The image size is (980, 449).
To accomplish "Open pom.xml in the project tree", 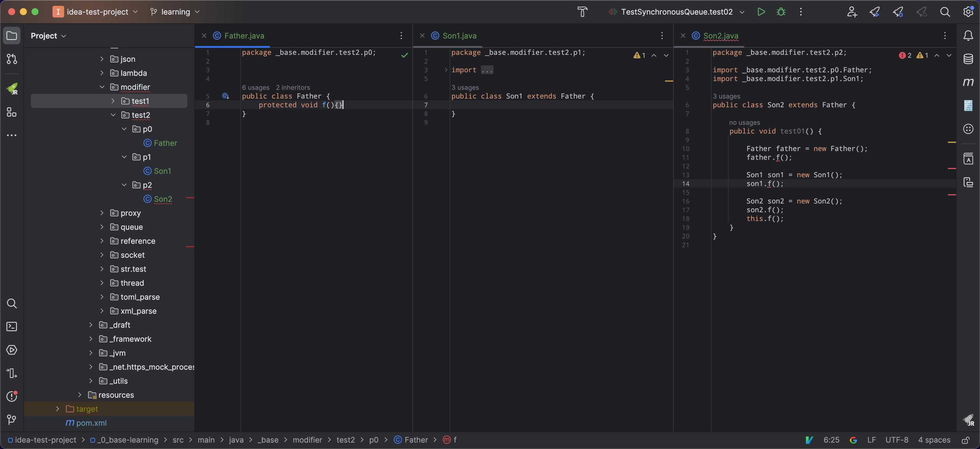I will (x=91, y=423).
